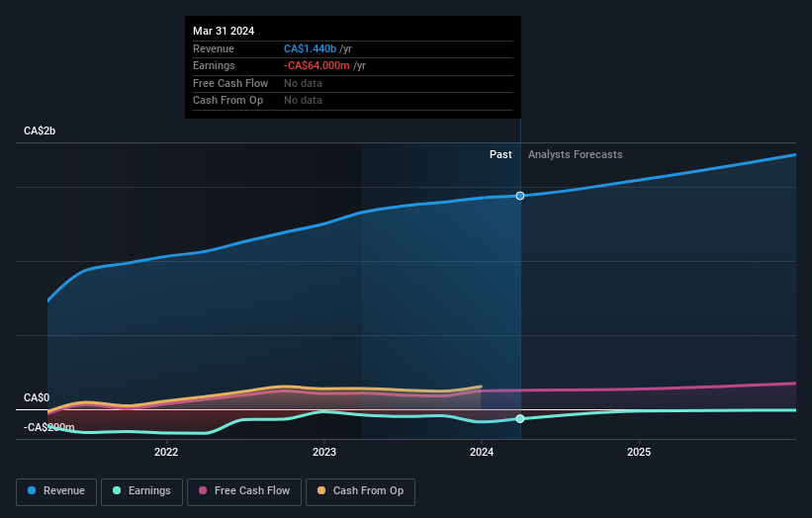Click the CA$0 y-axis label
The height and width of the screenshot is (518, 812).
click(37, 397)
